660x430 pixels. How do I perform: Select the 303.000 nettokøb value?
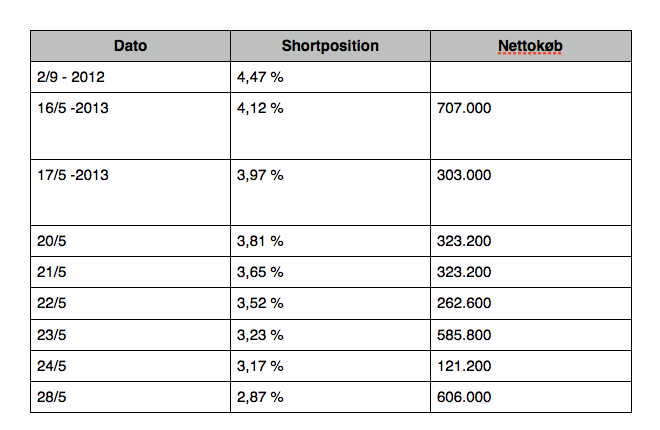coord(464,175)
